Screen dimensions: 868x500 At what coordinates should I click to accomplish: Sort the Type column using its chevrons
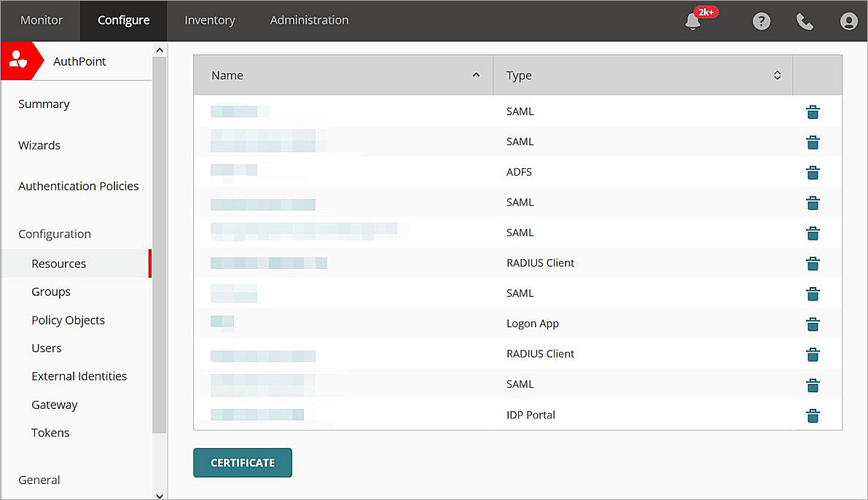point(777,74)
